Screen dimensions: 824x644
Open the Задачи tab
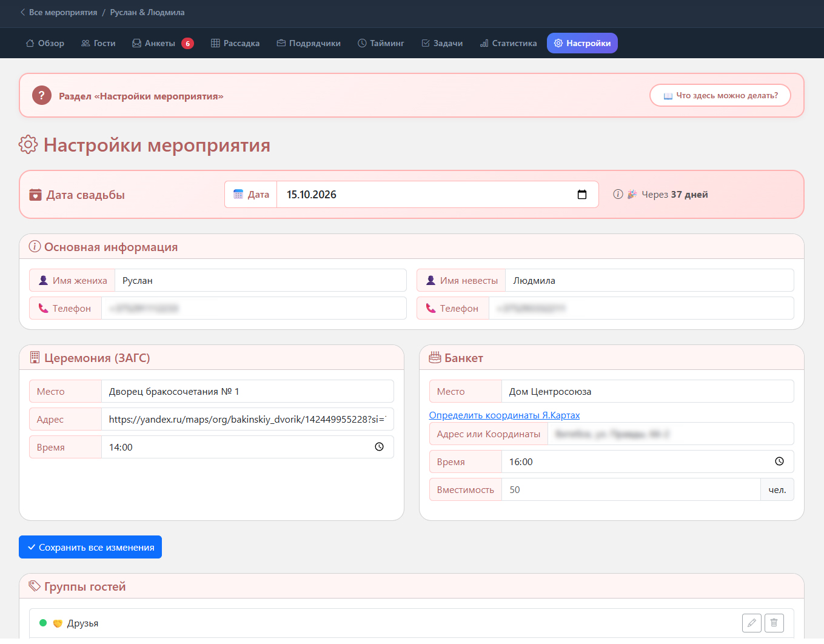point(442,43)
